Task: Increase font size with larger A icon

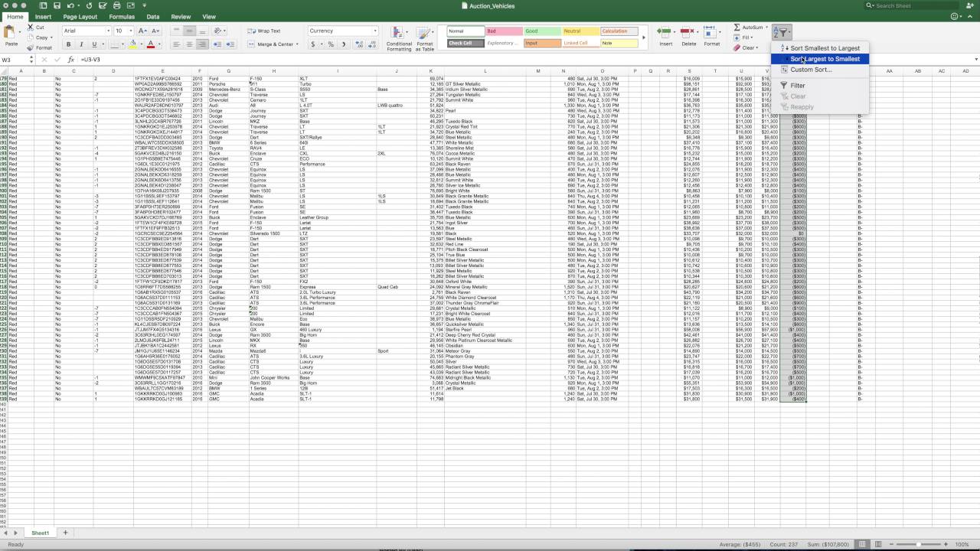Action: 142,31
